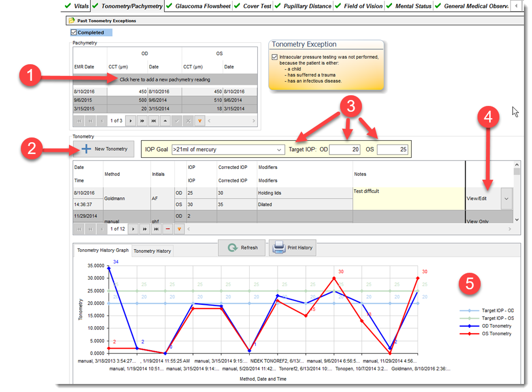Delete tonometry record with red minus icon
Viewport: 532px width, 392px height.
tap(167, 229)
